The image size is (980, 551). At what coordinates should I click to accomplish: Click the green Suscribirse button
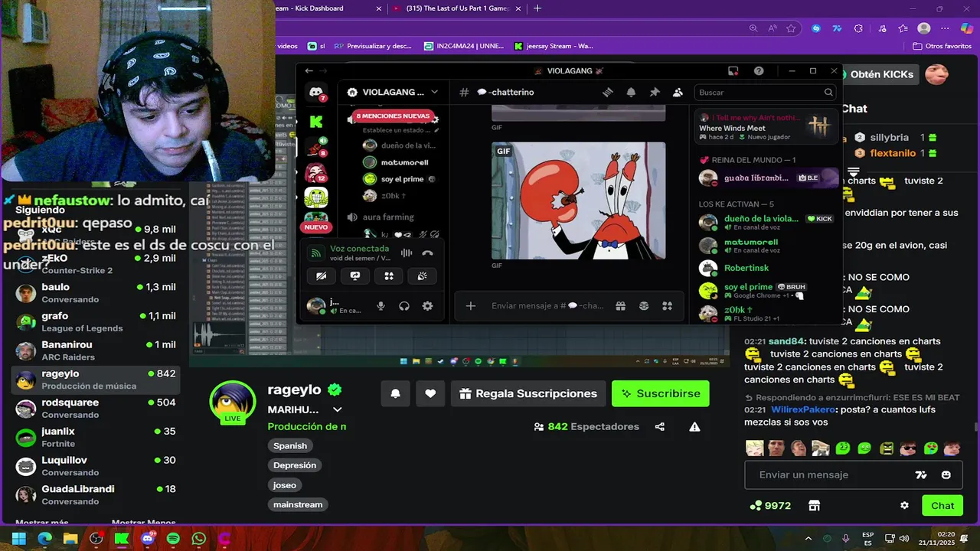point(661,393)
